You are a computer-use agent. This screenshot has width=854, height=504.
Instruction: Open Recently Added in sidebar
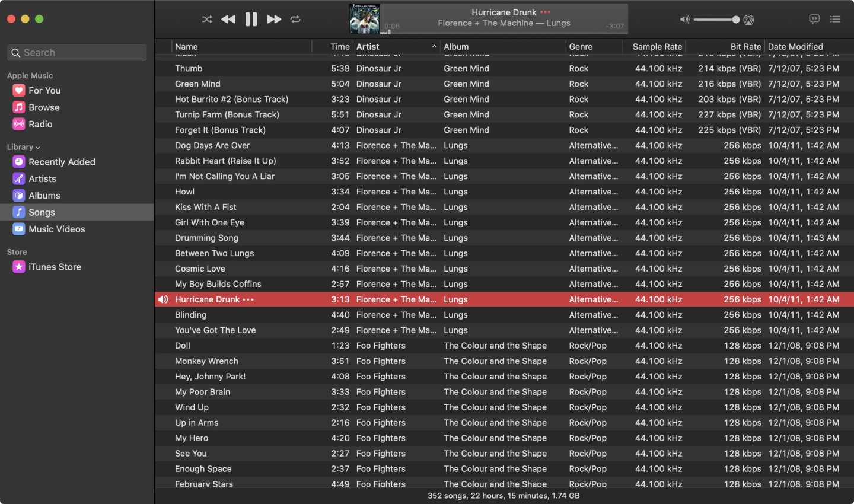tap(62, 162)
